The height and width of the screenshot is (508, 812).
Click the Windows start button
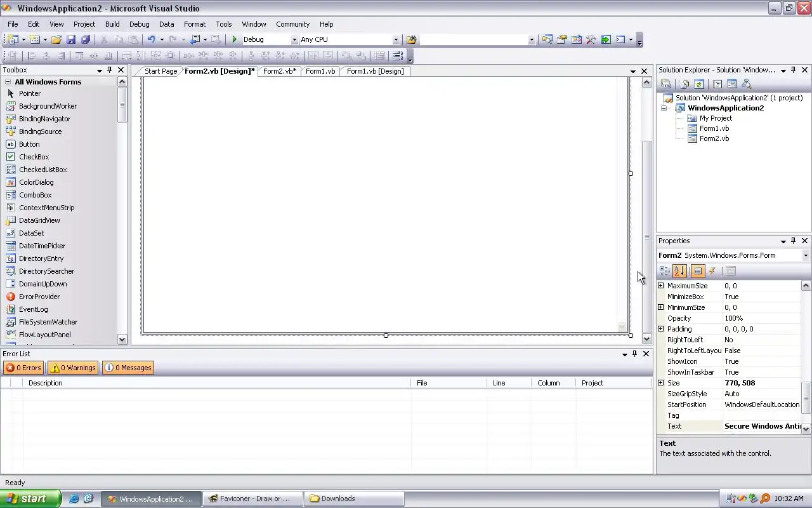tap(30, 498)
